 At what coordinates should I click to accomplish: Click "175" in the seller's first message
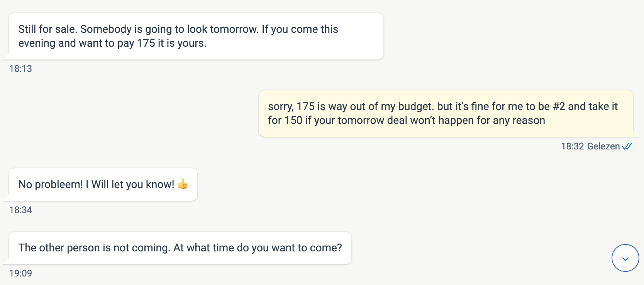coord(146,43)
